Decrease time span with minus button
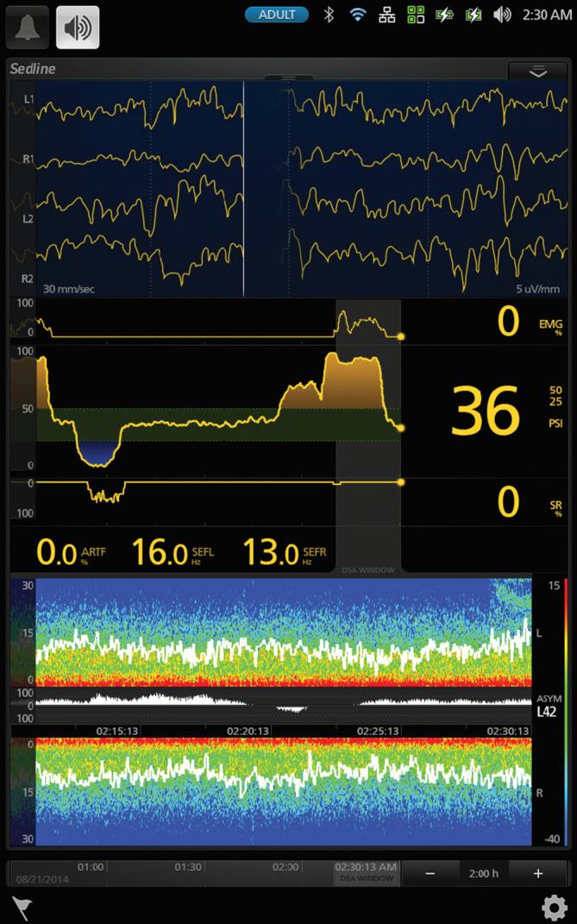The image size is (577, 924). click(430, 873)
